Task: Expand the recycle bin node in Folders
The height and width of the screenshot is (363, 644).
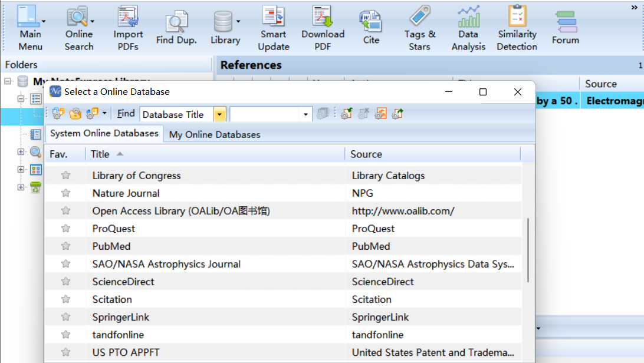Action: click(x=21, y=187)
